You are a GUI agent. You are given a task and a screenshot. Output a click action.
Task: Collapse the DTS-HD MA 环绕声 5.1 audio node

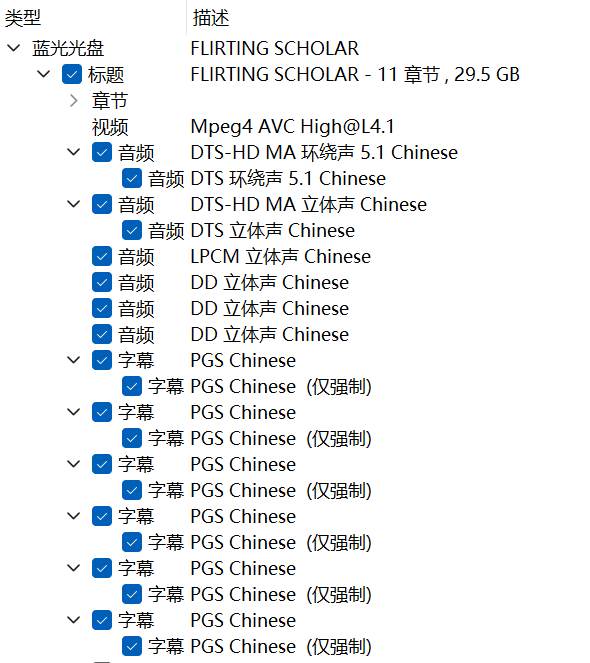(x=74, y=152)
